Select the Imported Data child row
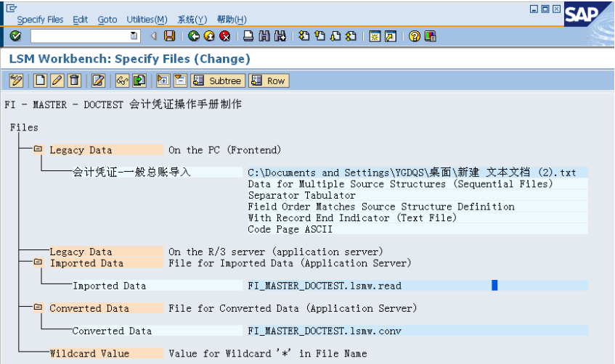615x364 pixels. (157, 286)
